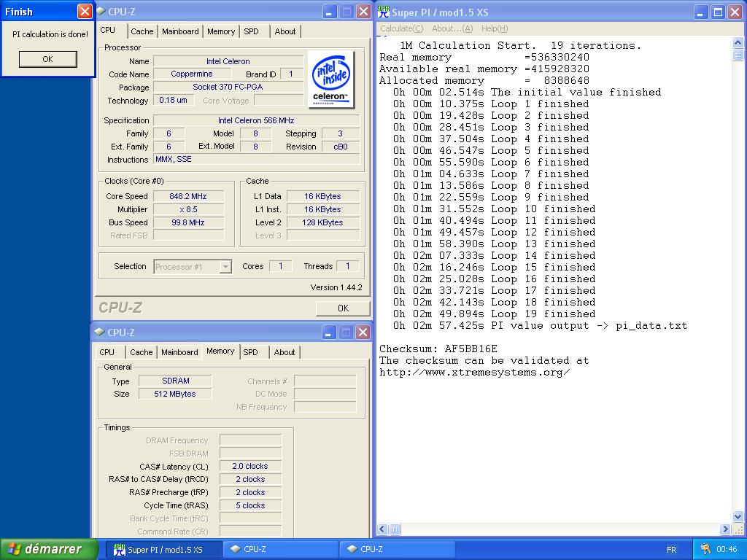Open the démarrer start menu
This screenshot has width=747, height=560.
49,549
